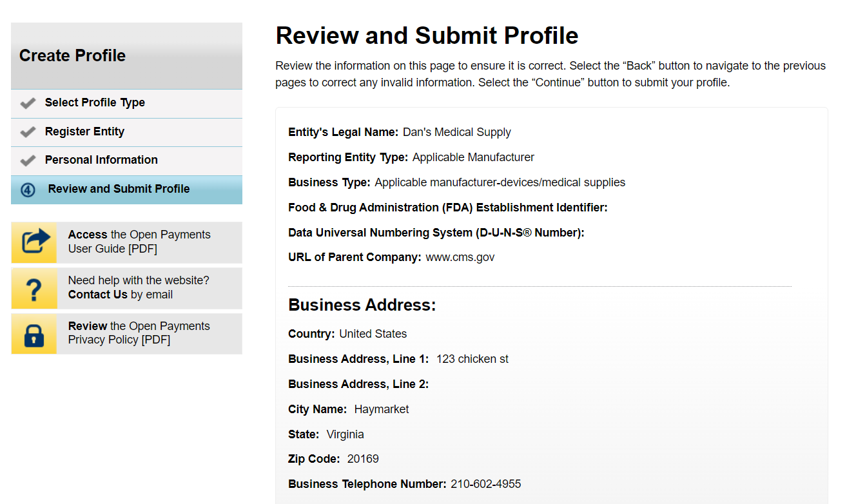Click the business telephone number 210-602-4955
Screen dimensions: 847x504
click(485, 484)
